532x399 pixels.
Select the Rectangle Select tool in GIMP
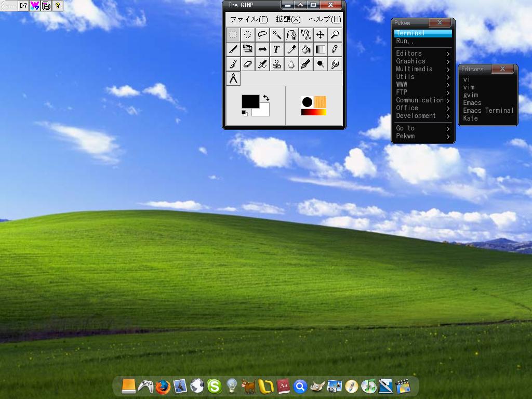point(233,35)
